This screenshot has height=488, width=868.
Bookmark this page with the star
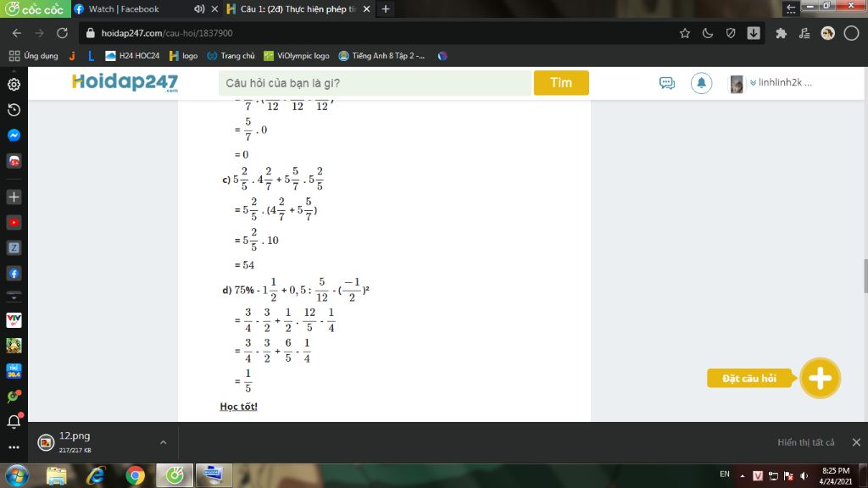pyautogui.click(x=685, y=33)
